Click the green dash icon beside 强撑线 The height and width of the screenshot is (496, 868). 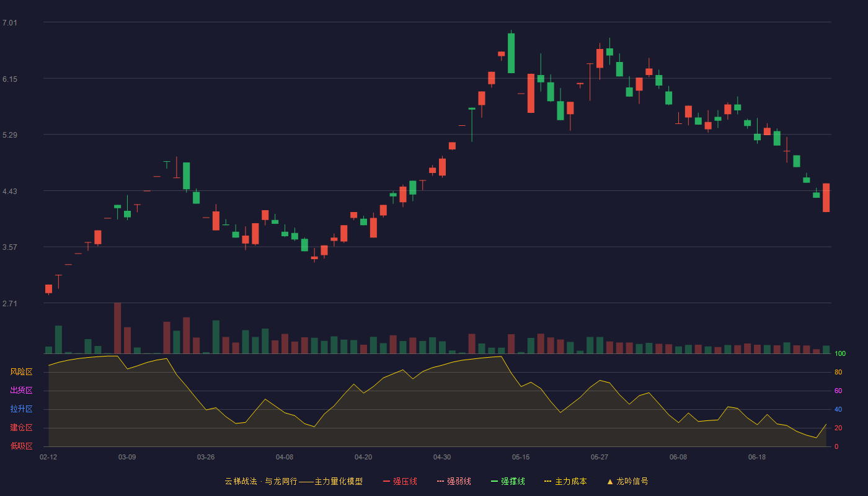click(x=495, y=481)
